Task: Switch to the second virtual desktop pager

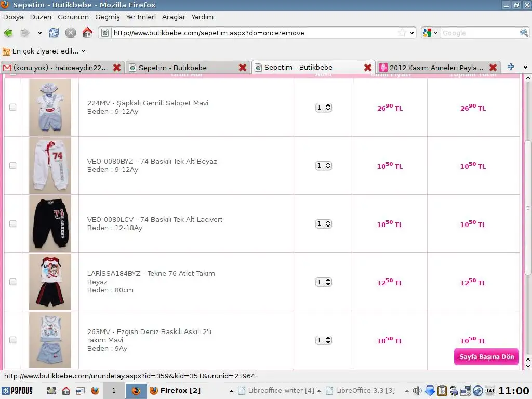Action: pos(136,391)
